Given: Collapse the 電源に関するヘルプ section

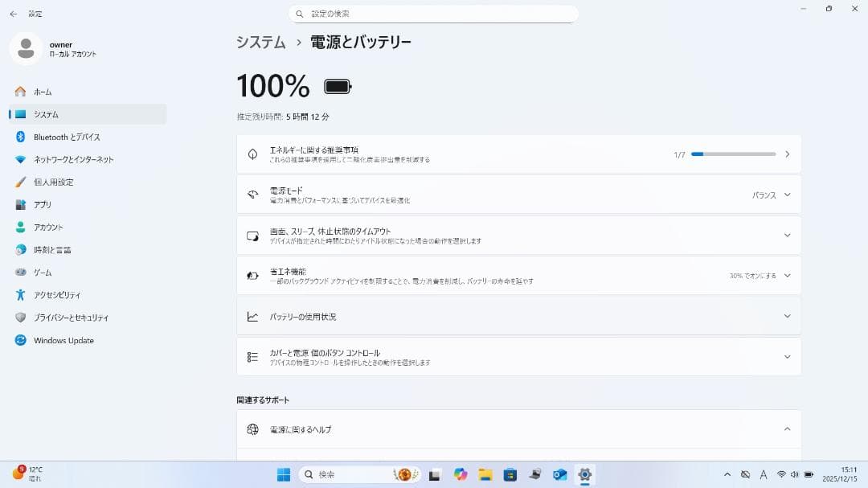Looking at the screenshot, I should (788, 429).
